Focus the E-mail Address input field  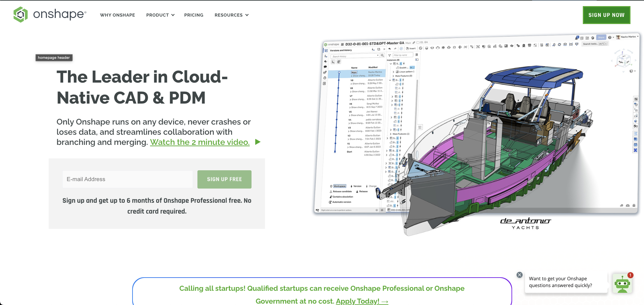click(x=127, y=179)
